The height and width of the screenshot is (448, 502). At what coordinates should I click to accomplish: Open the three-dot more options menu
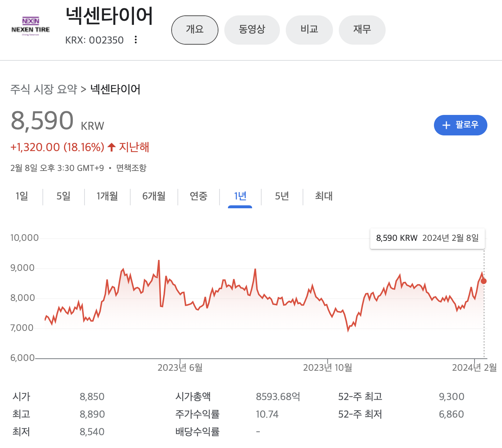[x=136, y=40]
